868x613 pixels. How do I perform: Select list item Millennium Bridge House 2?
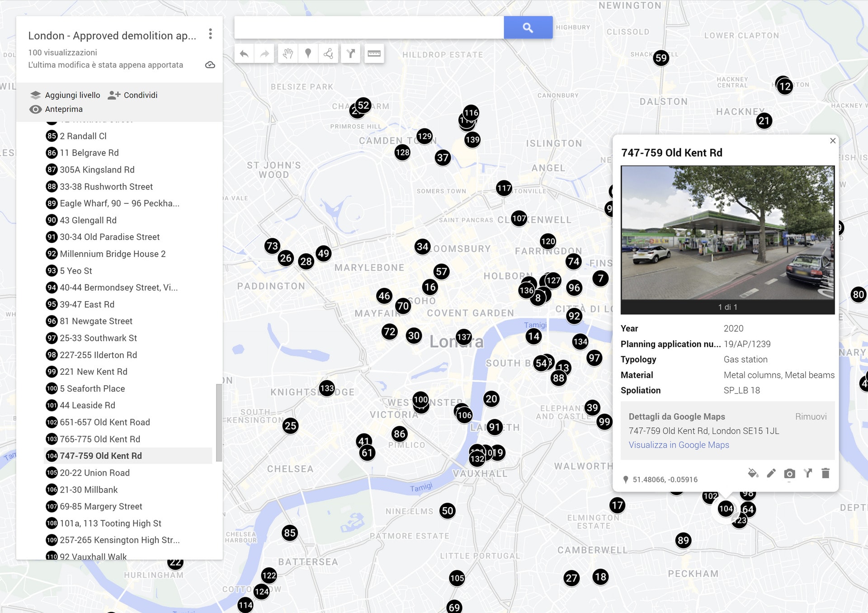128,254
